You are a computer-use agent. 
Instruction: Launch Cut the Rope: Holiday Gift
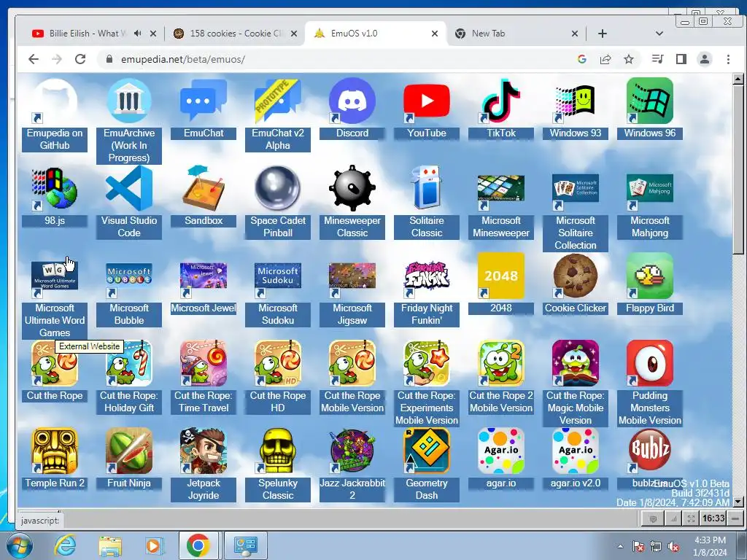pos(129,363)
